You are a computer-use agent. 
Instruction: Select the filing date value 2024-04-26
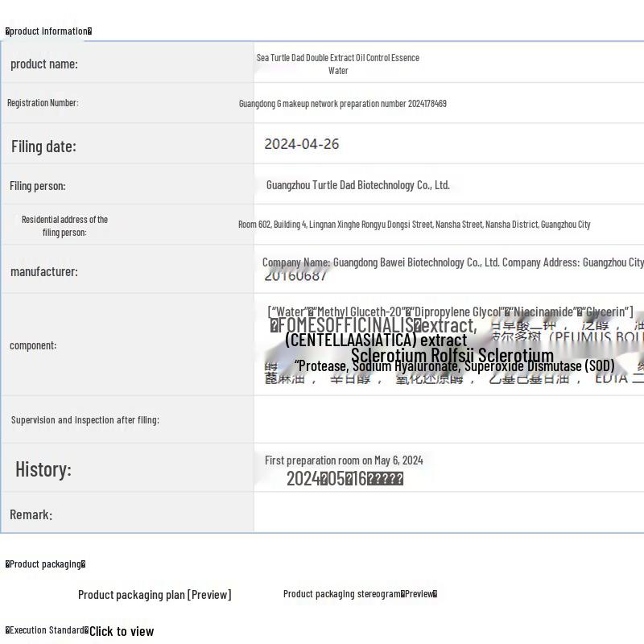point(301,144)
